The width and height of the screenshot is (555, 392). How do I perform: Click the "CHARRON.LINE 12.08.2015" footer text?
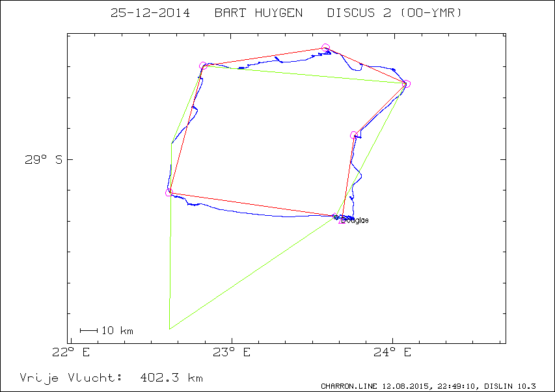(x=375, y=386)
